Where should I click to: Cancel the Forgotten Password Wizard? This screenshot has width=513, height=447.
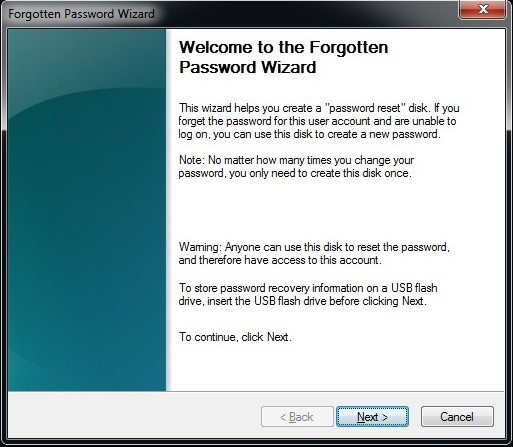(x=457, y=416)
